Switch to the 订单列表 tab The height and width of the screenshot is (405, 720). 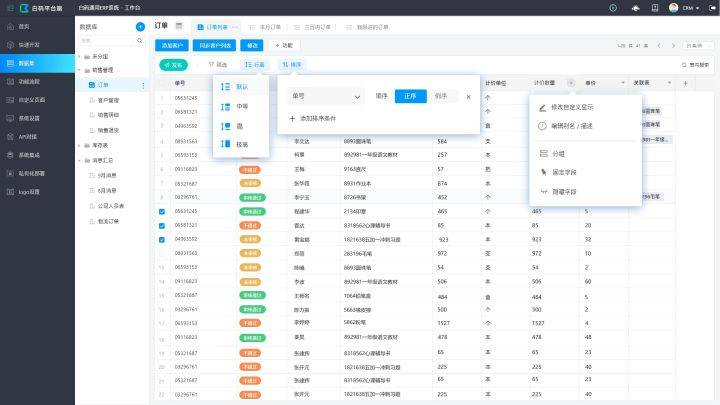[x=216, y=27]
